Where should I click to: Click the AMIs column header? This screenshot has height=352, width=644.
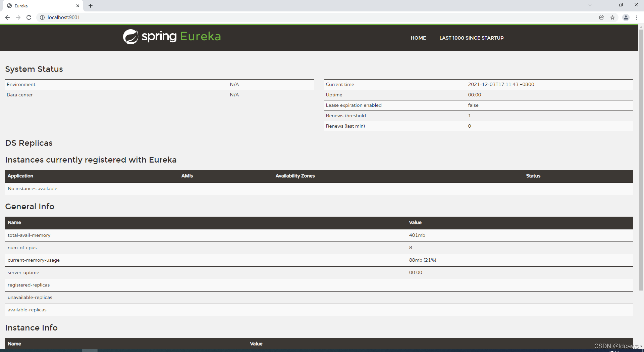tap(187, 176)
